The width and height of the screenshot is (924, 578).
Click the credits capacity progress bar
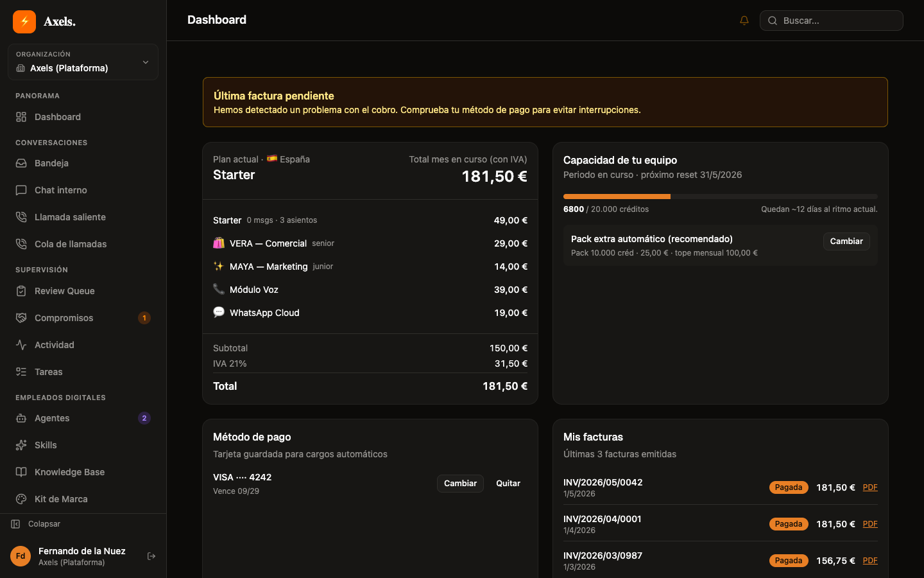(x=720, y=197)
